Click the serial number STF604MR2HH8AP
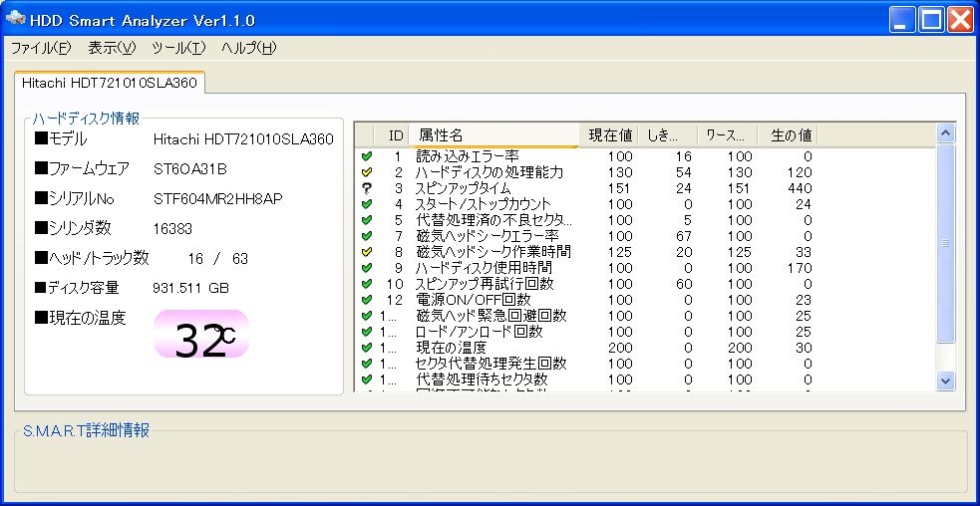980x506 pixels. [218, 198]
